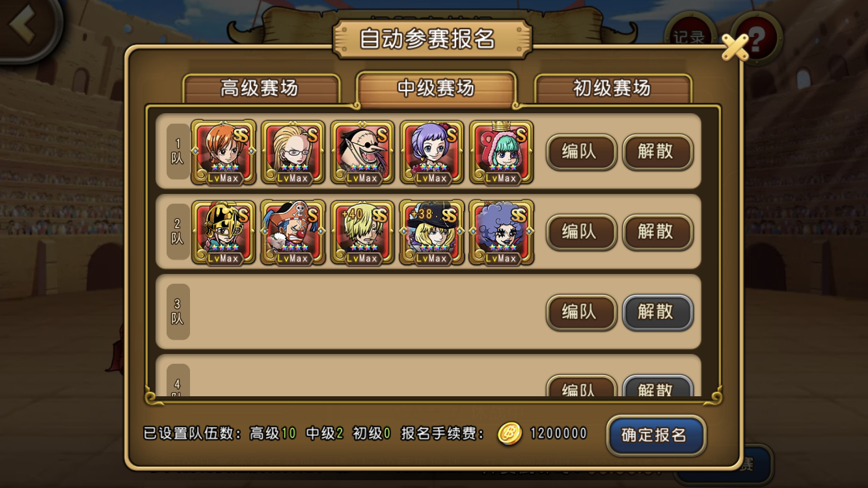Switch to the 高级赛场 tab

click(x=261, y=88)
